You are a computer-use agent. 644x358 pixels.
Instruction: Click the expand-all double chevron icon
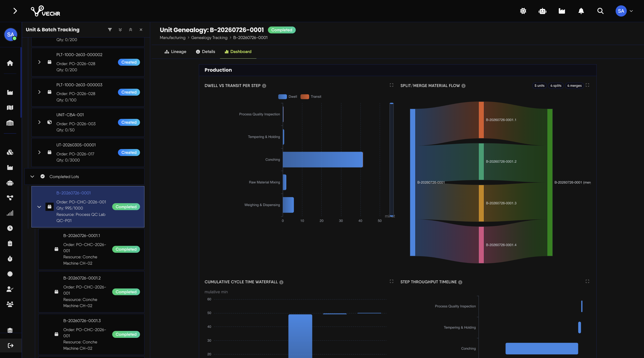click(x=120, y=30)
